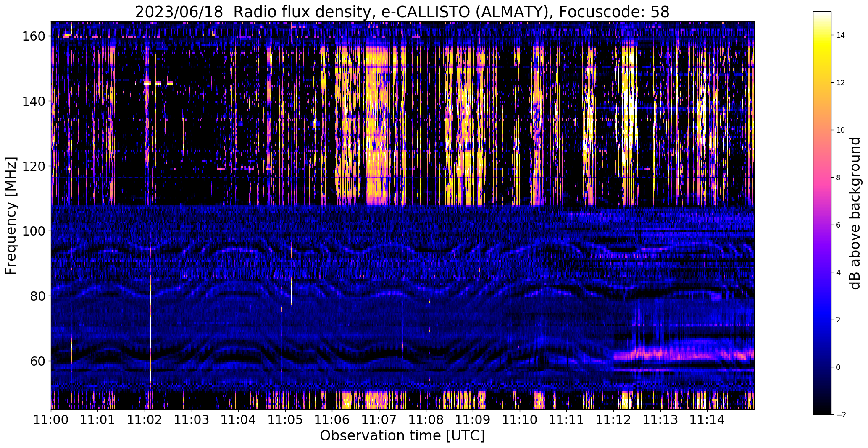Click the 'Frequency [MHz]' y-axis label
The image size is (868, 448).
11,216
